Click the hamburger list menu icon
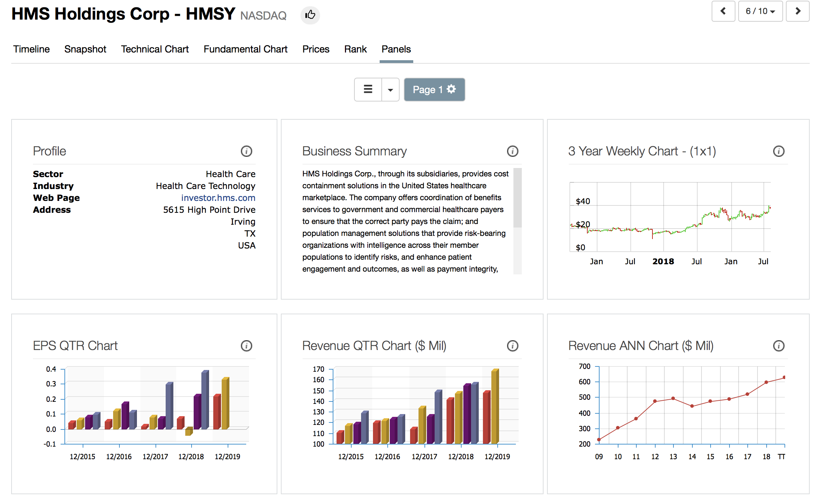This screenshot has width=823, height=504. pos(368,90)
